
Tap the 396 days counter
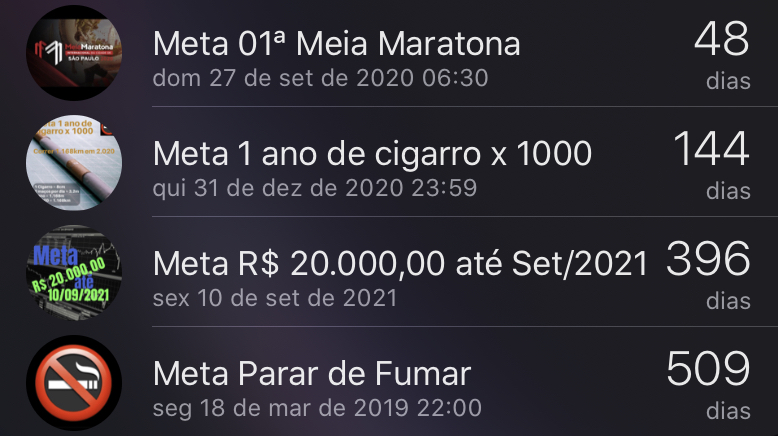[708, 258]
